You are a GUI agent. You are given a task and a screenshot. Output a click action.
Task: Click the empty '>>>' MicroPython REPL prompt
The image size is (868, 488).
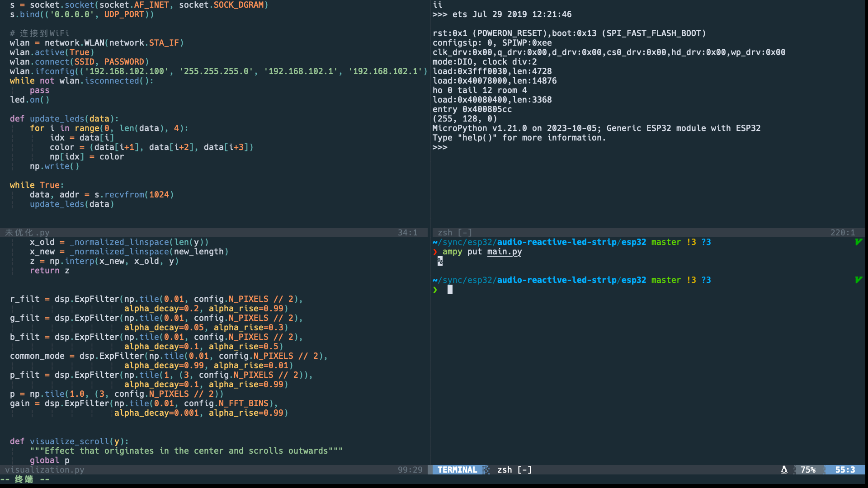click(x=440, y=147)
